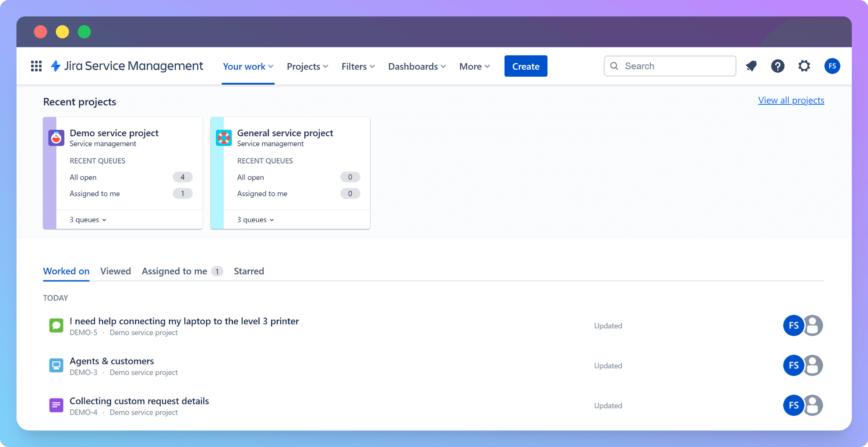The height and width of the screenshot is (447, 868).
Task: Click the unassigned avatar on the DEMO-5 row
Action: pyautogui.click(x=813, y=326)
